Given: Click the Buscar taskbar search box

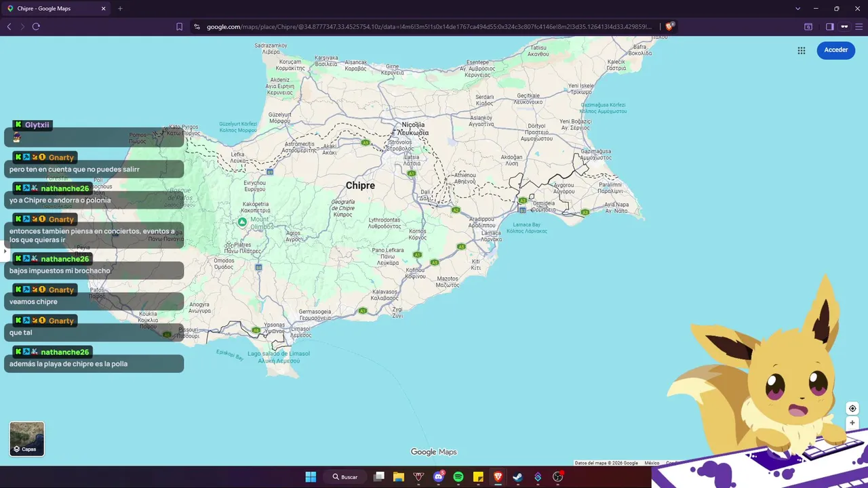Looking at the screenshot, I should (x=345, y=476).
